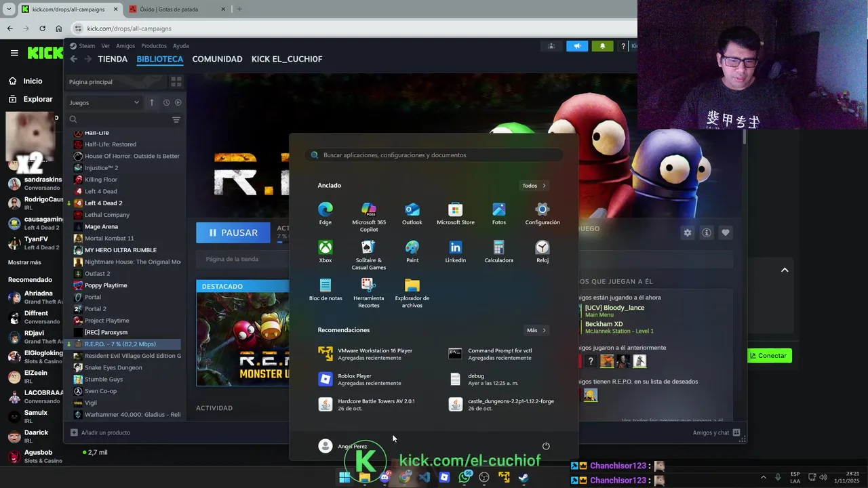Open Configuración in Start menu

(x=542, y=213)
